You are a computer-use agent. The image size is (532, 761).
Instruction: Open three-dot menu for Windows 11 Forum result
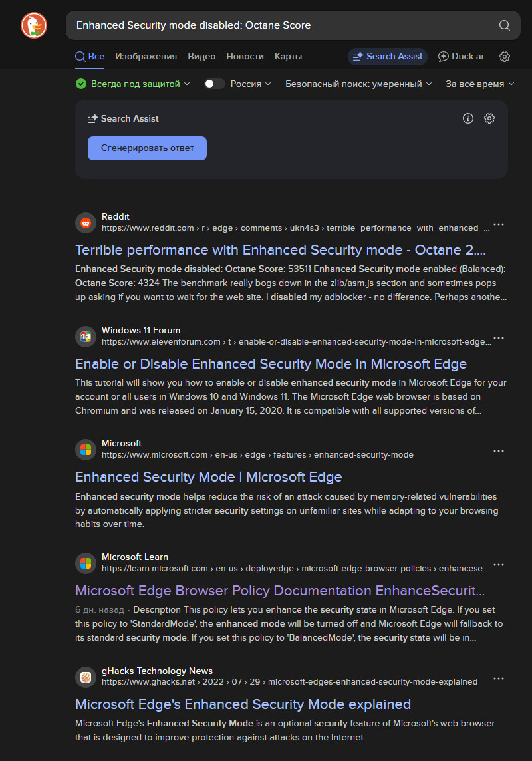[499, 338]
